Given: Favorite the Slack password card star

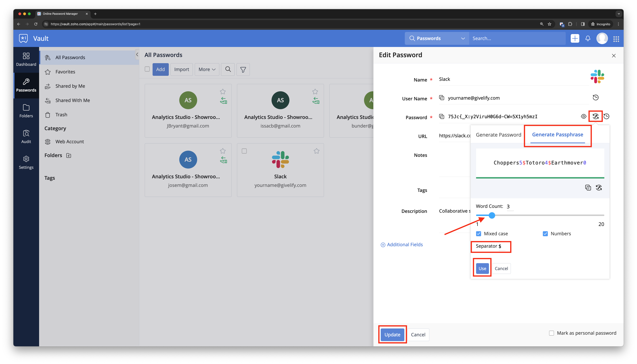Looking at the screenshot, I should 316,151.
